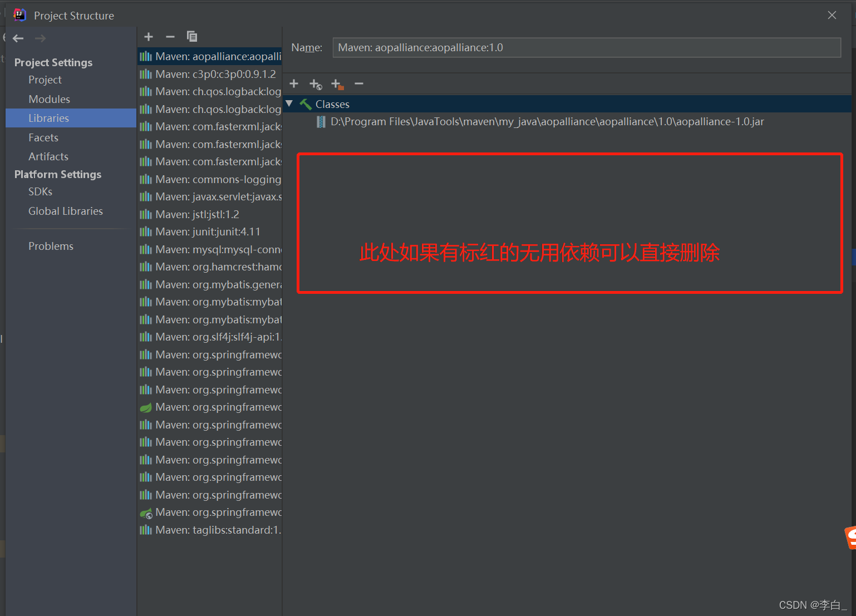Screen dimensions: 856x616
Task: Remove the selected root entry
Action: pos(359,84)
